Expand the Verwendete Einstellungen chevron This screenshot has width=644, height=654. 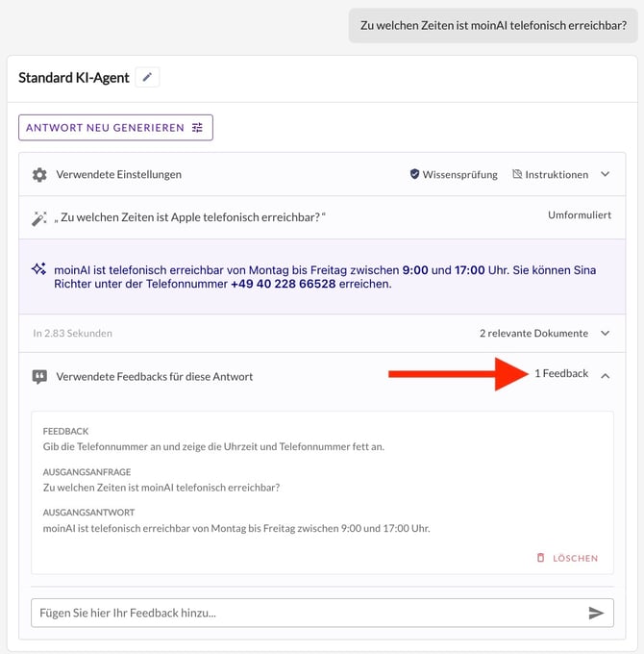coord(605,175)
